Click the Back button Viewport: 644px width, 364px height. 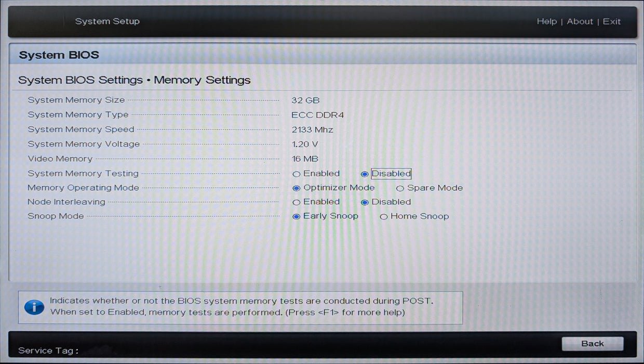tap(593, 344)
